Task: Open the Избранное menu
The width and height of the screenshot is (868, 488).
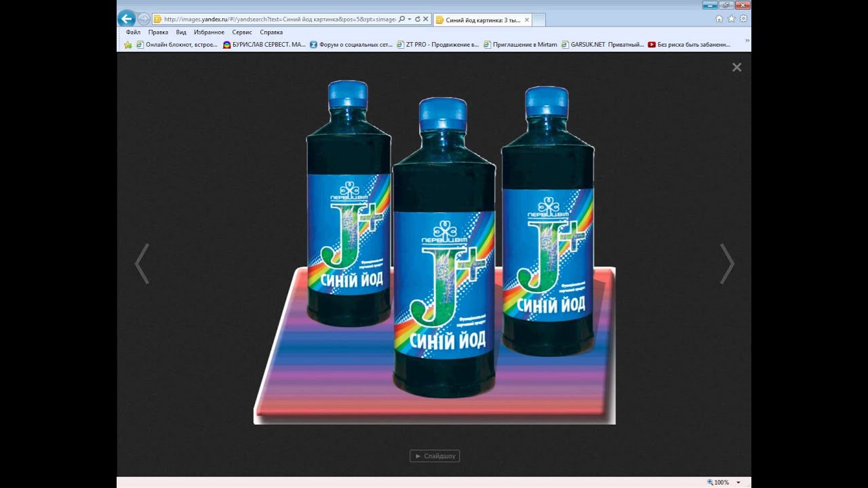Action: [209, 32]
